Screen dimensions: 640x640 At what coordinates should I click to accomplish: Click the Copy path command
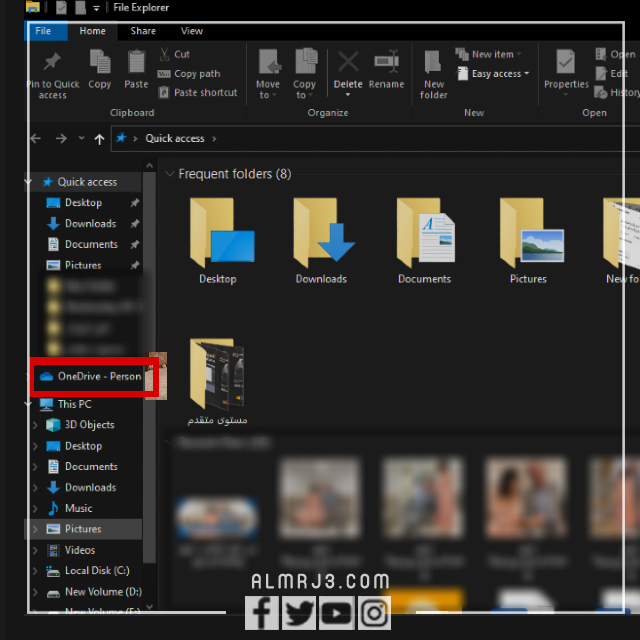pyautogui.click(x=189, y=73)
